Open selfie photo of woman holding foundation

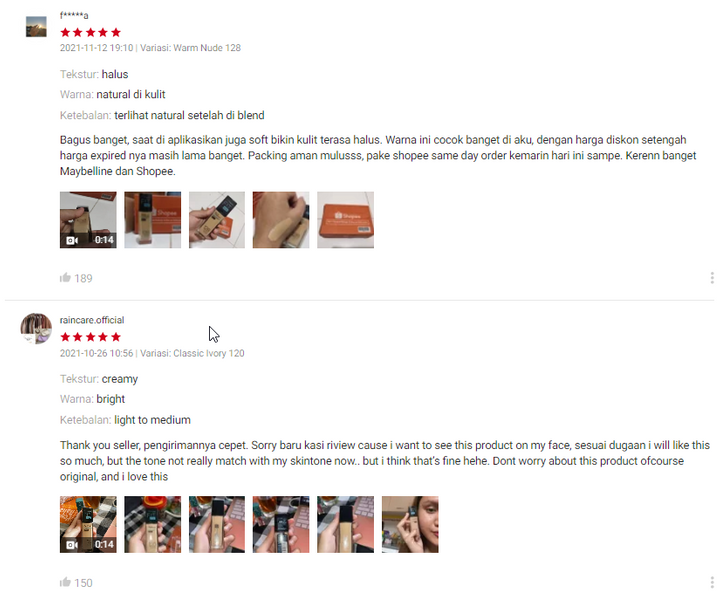(410, 524)
